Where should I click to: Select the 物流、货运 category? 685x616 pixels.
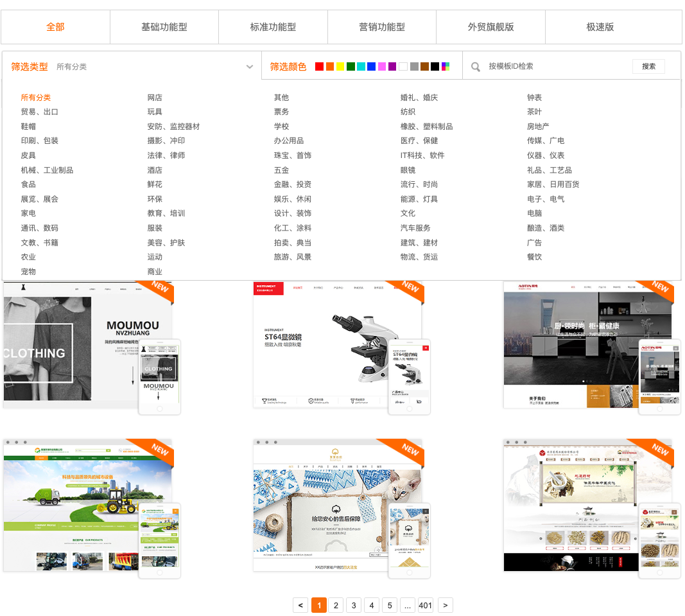tap(419, 257)
